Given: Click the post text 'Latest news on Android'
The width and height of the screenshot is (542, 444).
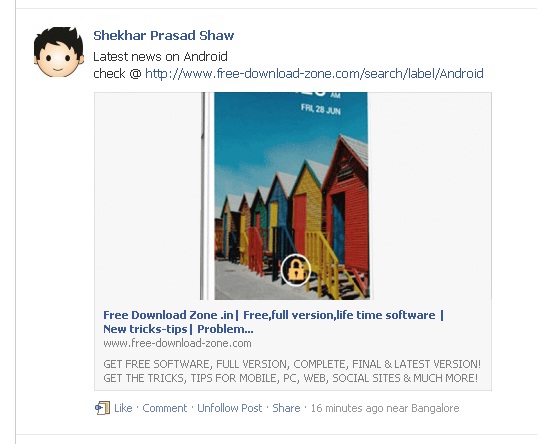Looking at the screenshot, I should click(x=160, y=56).
